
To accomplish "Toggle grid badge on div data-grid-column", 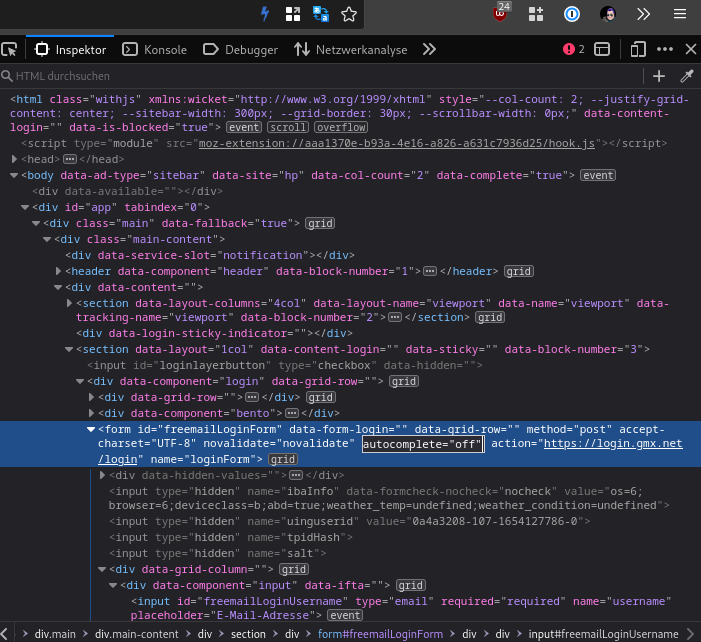I will (294, 569).
